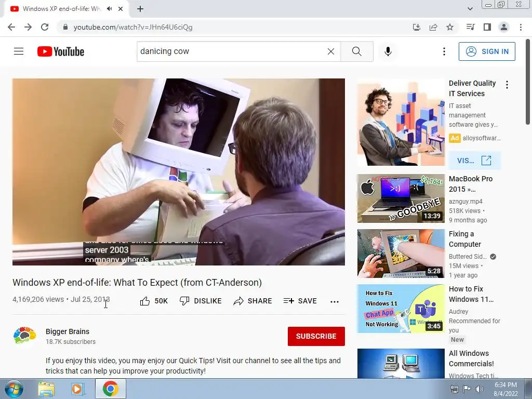Open network icon in system tray
This screenshot has height=399, width=532.
(x=454, y=389)
